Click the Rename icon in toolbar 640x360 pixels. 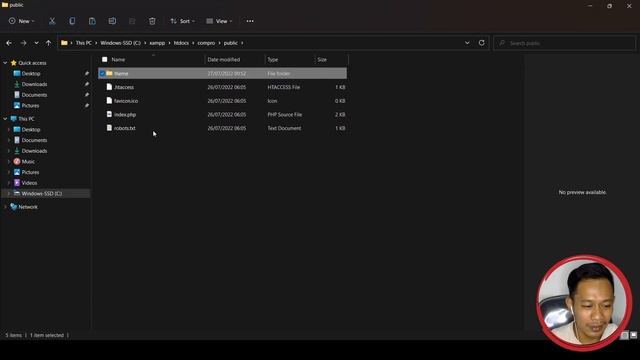(x=112, y=21)
